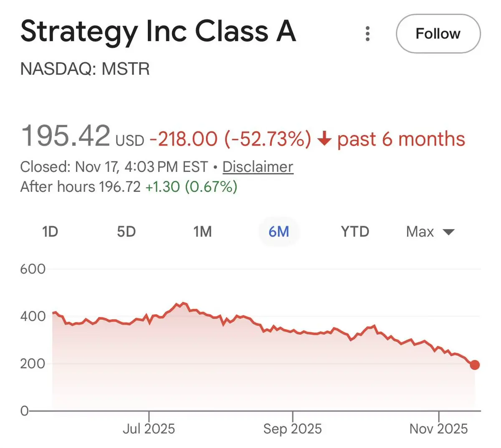Select the 6M time range tab
Screen dimensions: 501x448
pos(279,232)
